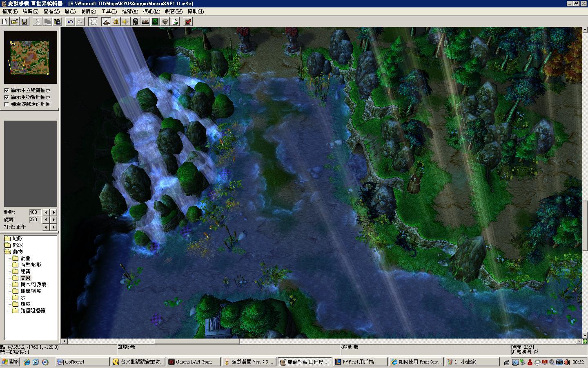
Task: Open the Sound Editor speaker icon
Action: tap(126, 22)
